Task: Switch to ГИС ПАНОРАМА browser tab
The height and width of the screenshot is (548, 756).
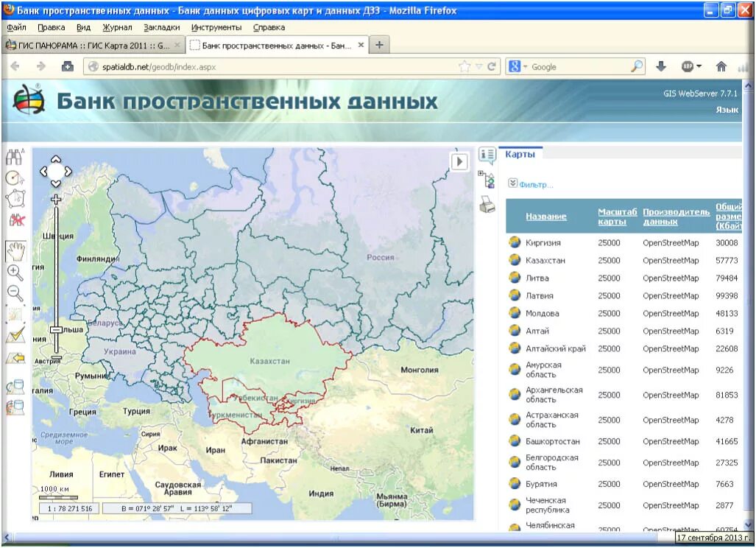Action: pyautogui.click(x=93, y=46)
